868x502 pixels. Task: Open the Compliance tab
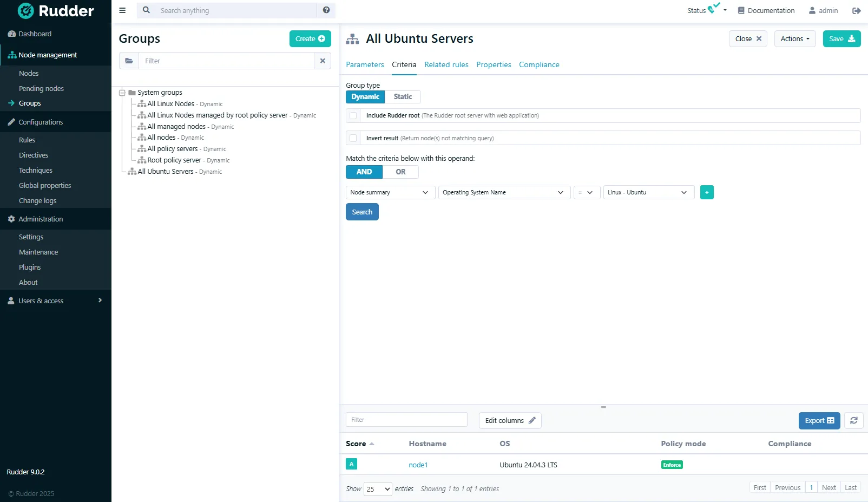pyautogui.click(x=539, y=64)
